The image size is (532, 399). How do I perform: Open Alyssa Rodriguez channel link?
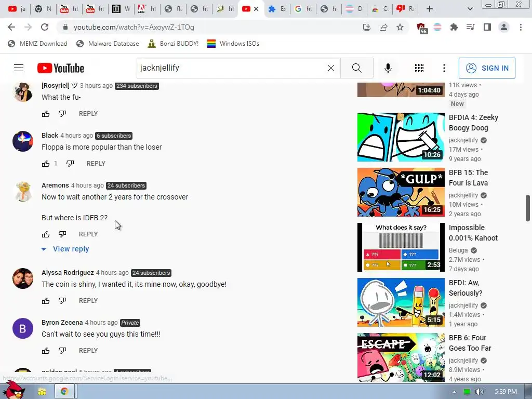pyautogui.click(x=68, y=272)
